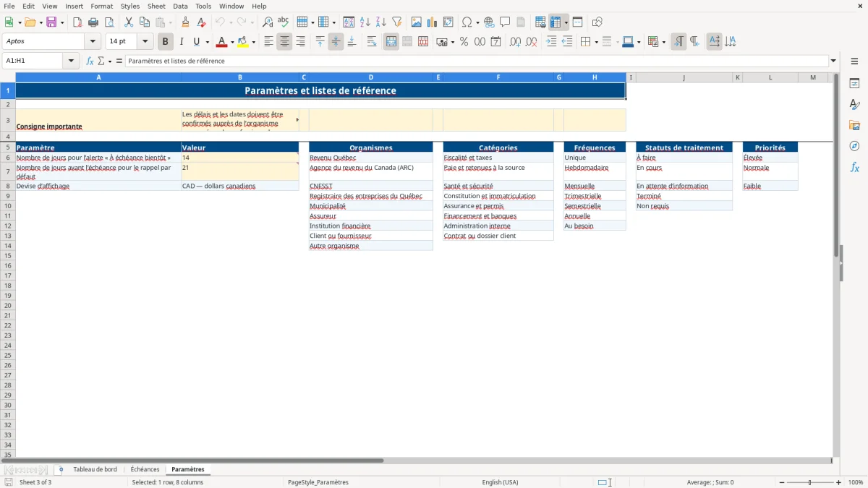
Task: Click Increase Indent icon
Action: (x=551, y=42)
